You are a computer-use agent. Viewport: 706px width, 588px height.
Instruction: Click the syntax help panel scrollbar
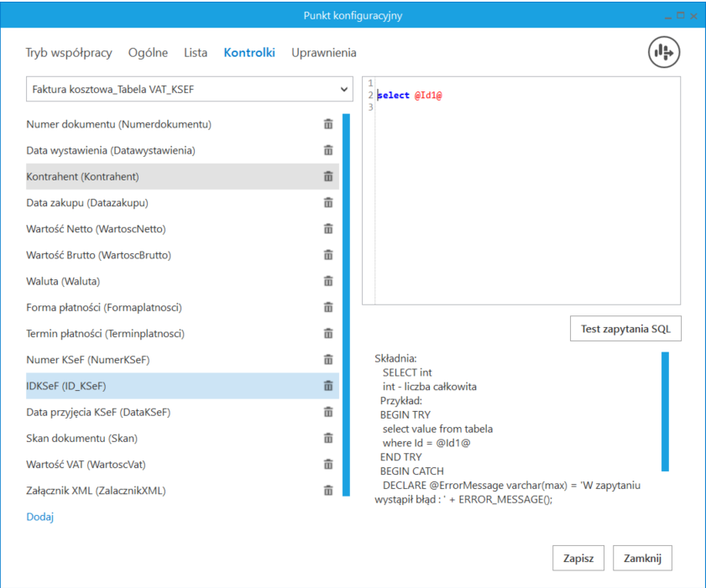coord(665,411)
